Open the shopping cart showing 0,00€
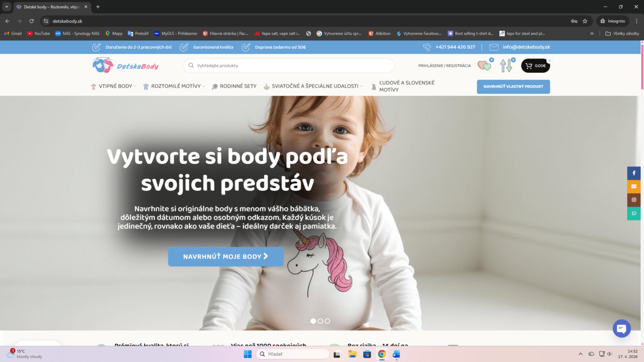This screenshot has height=362, width=644. click(535, 66)
